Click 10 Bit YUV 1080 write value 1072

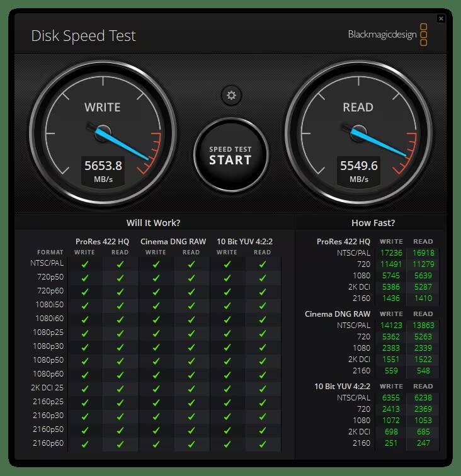pyautogui.click(x=391, y=420)
